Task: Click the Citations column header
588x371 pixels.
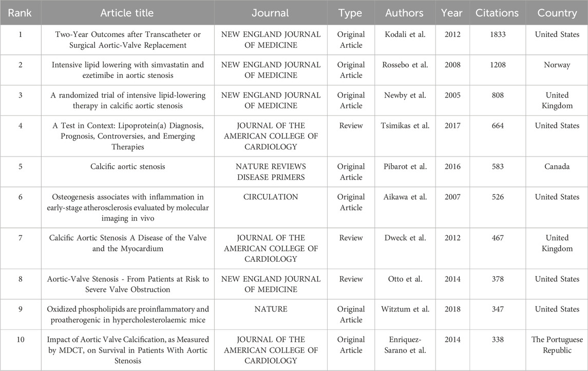Action: [x=497, y=13]
